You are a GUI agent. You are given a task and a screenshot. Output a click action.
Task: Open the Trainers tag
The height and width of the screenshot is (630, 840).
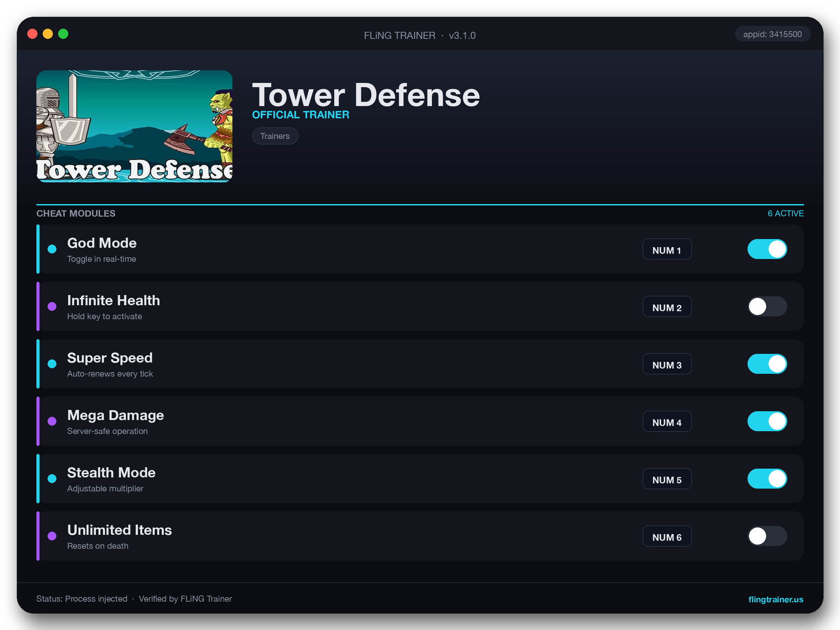point(275,136)
